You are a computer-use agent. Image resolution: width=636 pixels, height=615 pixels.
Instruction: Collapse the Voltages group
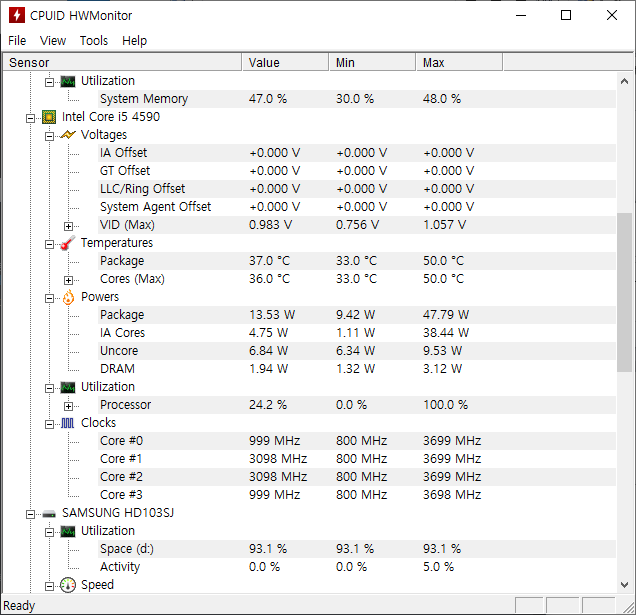pyautogui.click(x=49, y=136)
